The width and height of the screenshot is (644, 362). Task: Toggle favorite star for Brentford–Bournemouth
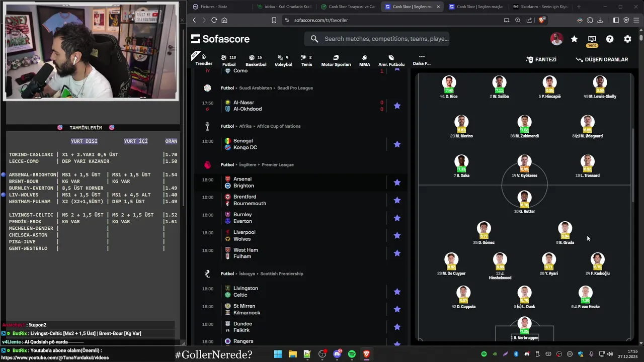point(397,200)
